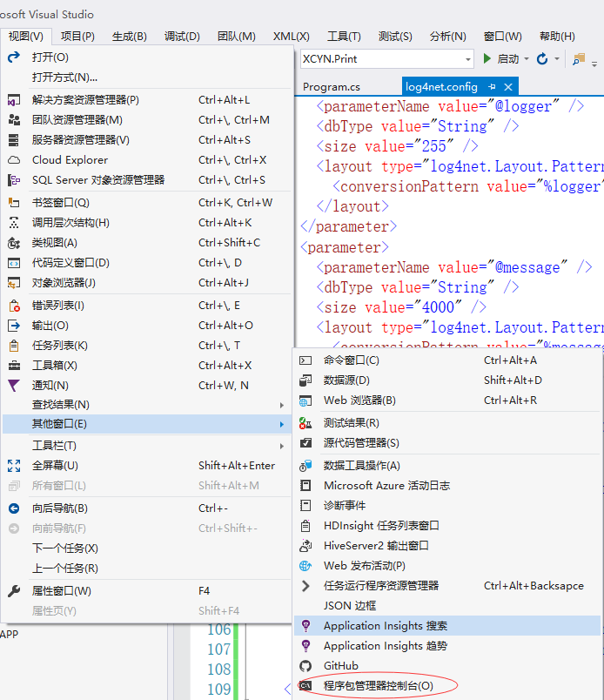604x700 pixels.
Task: Click the Error List (错误列表) icon
Action: (14, 306)
